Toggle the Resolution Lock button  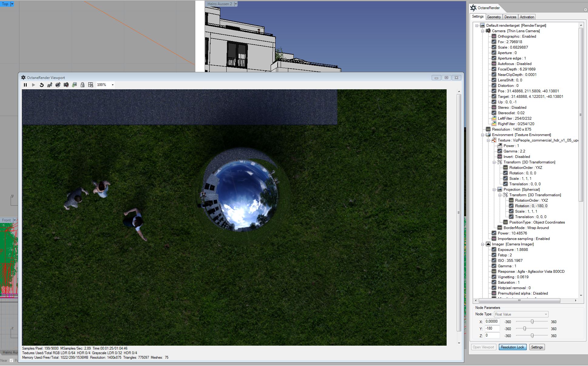coord(512,347)
